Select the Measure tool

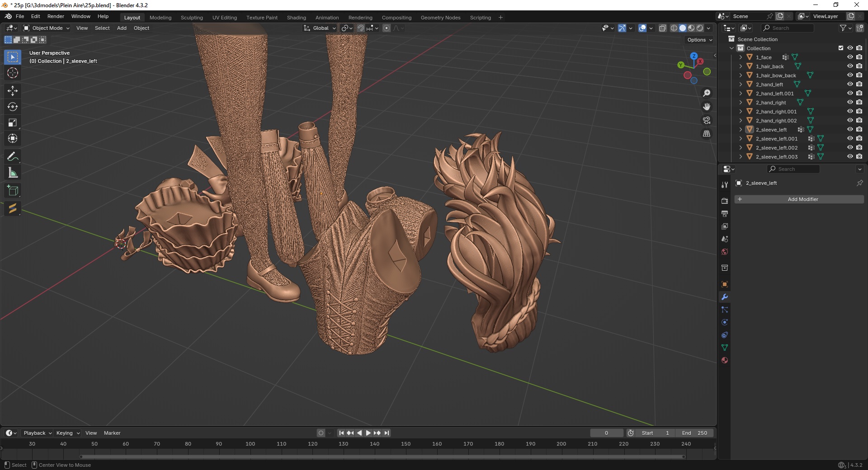pos(13,173)
